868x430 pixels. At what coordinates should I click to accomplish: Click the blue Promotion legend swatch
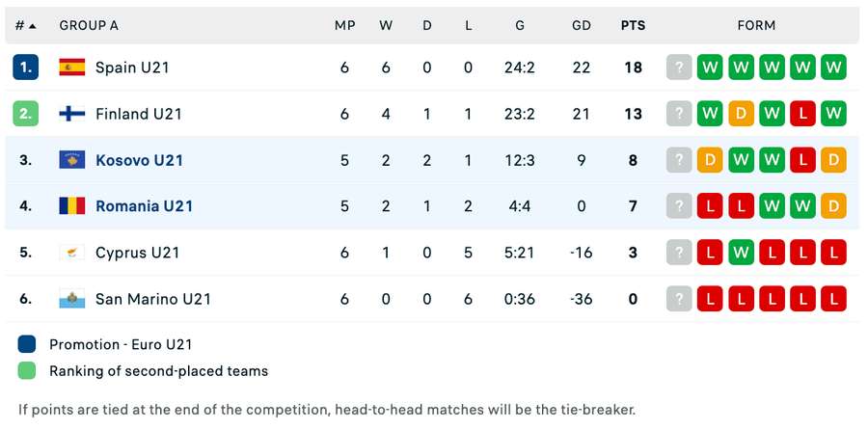27,344
